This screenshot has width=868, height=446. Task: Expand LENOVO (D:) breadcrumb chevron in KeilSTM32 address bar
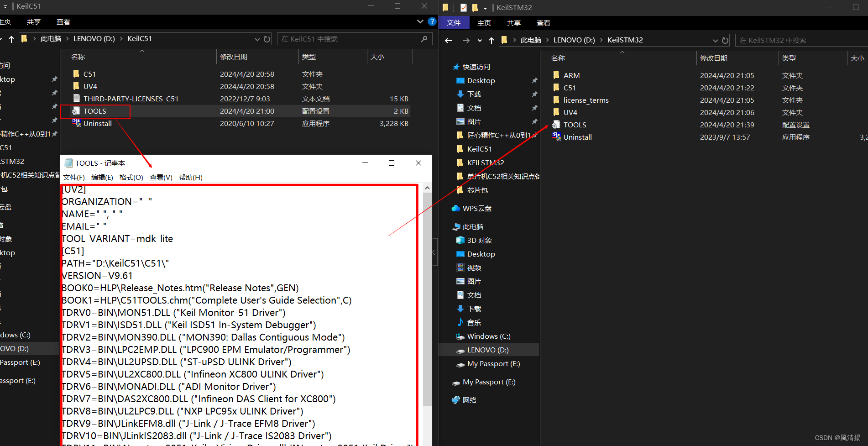[x=602, y=40]
